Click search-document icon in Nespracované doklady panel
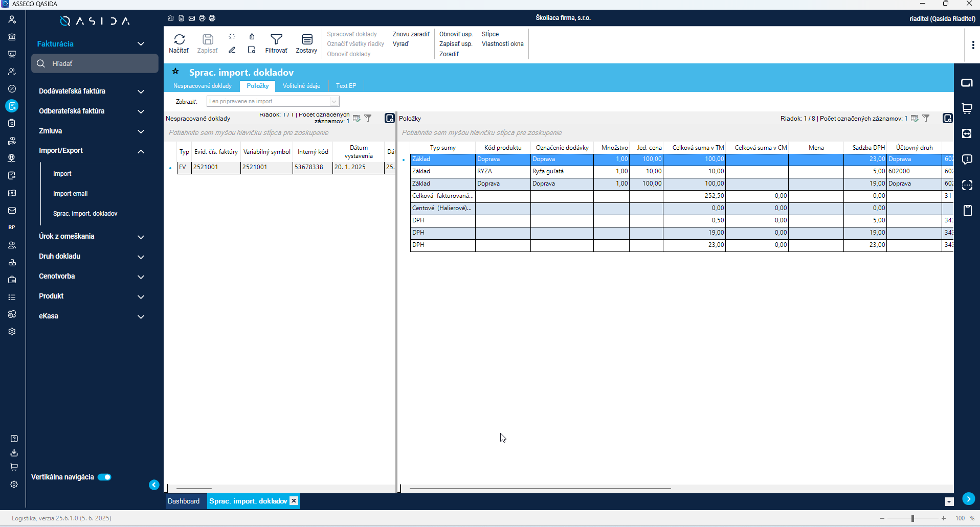The image size is (980, 527). click(x=390, y=118)
